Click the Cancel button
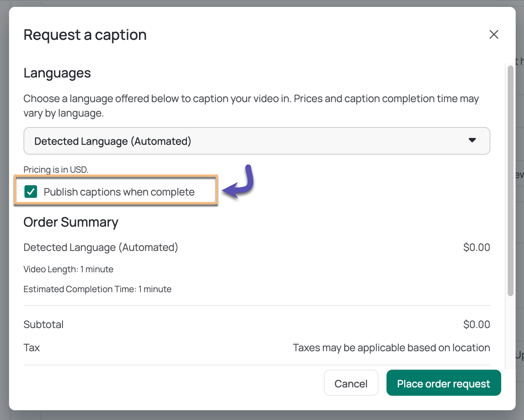Viewport: 524px width, 420px height. [351, 383]
